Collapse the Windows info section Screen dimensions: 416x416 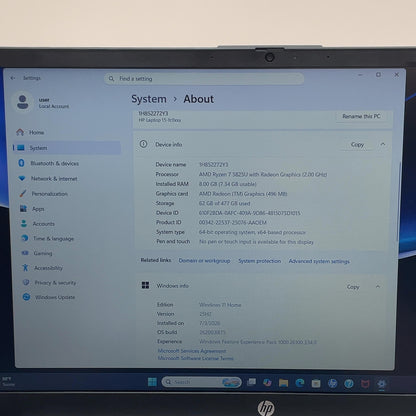pyautogui.click(x=378, y=287)
